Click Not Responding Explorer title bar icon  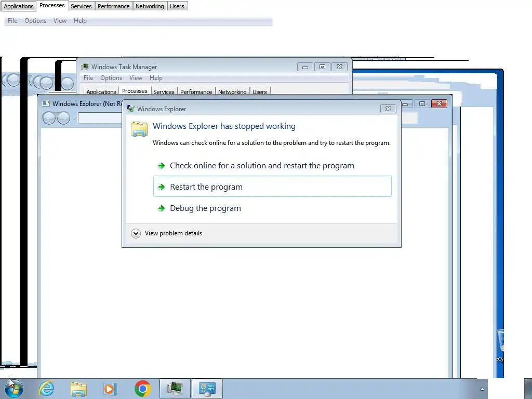pyautogui.click(x=46, y=103)
